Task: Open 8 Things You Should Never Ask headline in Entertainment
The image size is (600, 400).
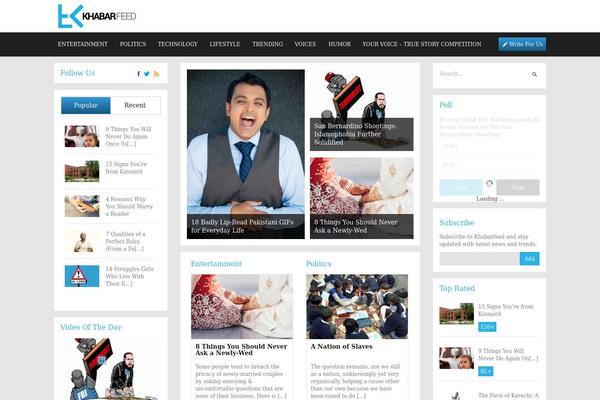Action: [x=241, y=349]
